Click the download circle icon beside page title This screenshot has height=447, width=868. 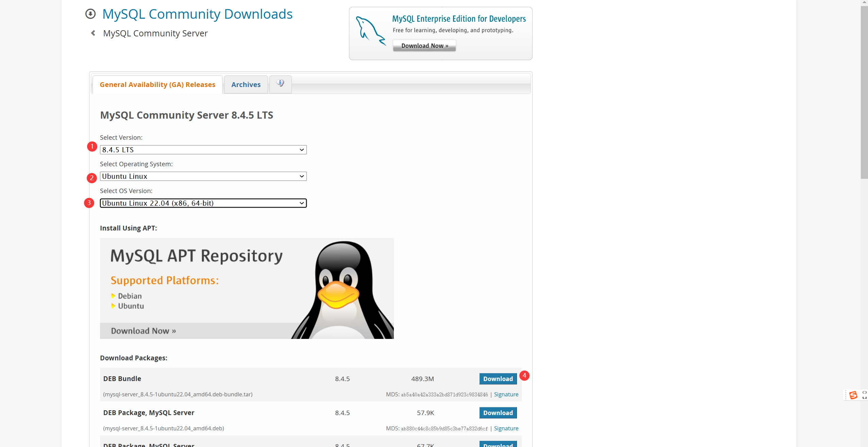(x=90, y=14)
